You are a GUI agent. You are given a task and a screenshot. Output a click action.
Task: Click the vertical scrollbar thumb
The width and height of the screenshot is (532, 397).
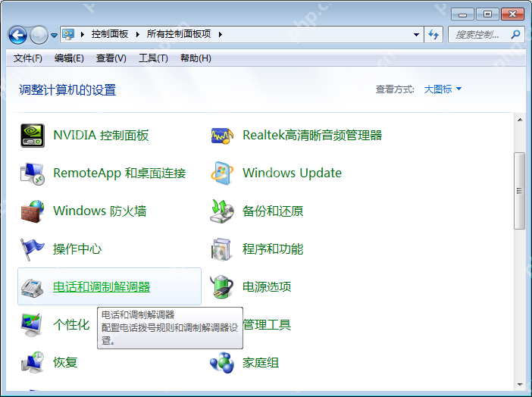[x=519, y=191]
